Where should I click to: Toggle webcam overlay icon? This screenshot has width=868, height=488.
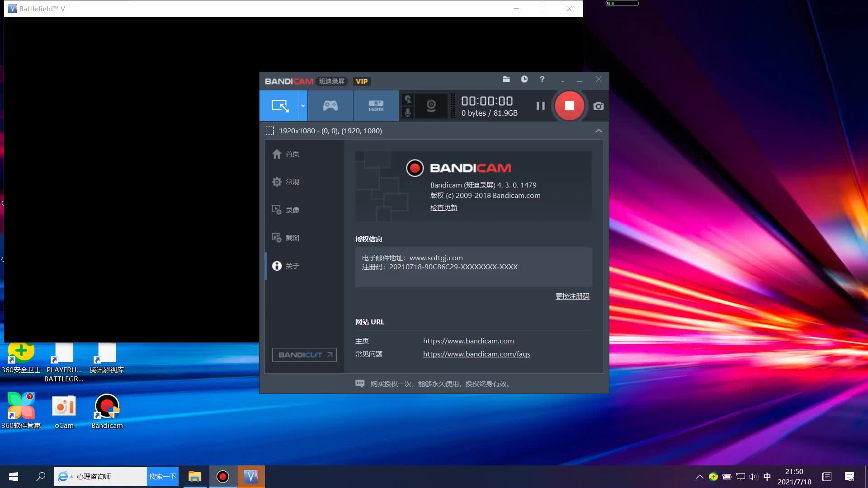click(x=431, y=106)
